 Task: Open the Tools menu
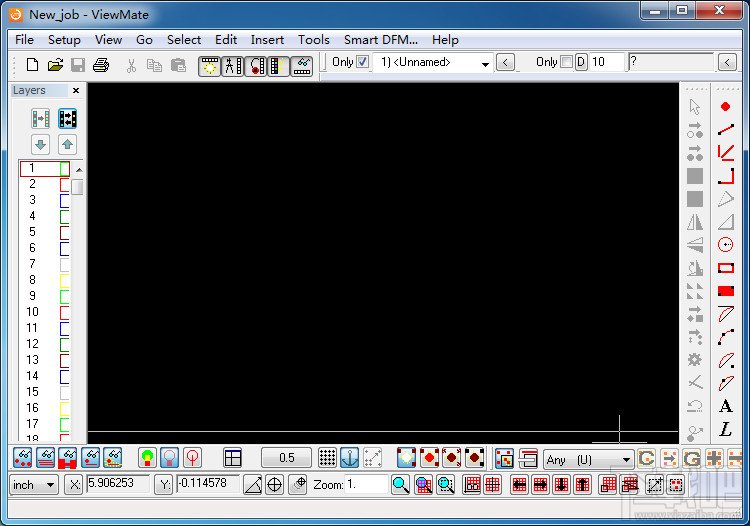[x=314, y=40]
